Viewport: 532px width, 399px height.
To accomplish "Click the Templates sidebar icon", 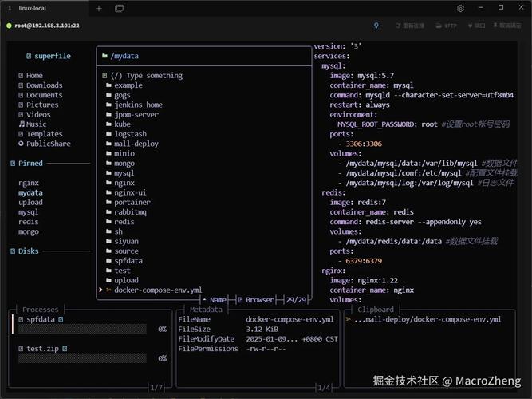I will pyautogui.click(x=21, y=134).
